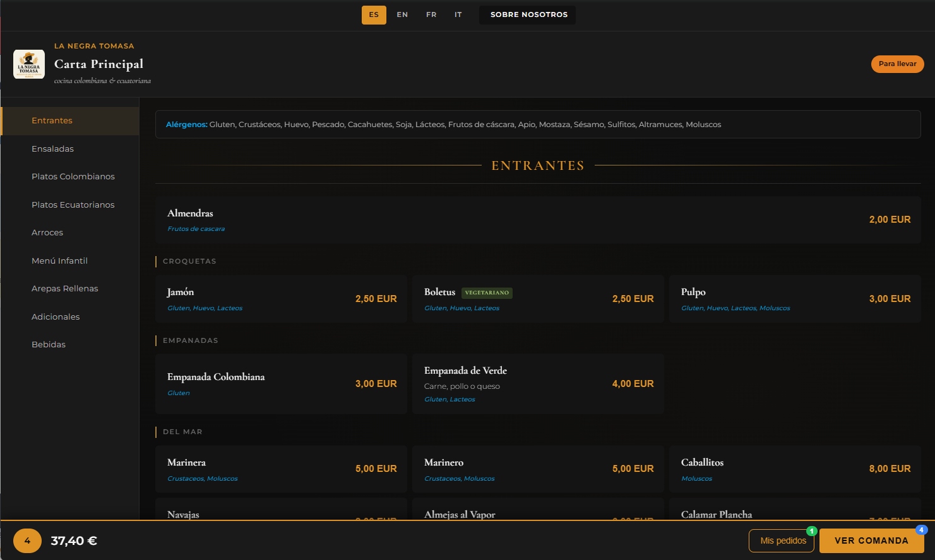The image size is (935, 560).
Task: Click the Gluten allergen link on Jamón
Action: coord(178,308)
